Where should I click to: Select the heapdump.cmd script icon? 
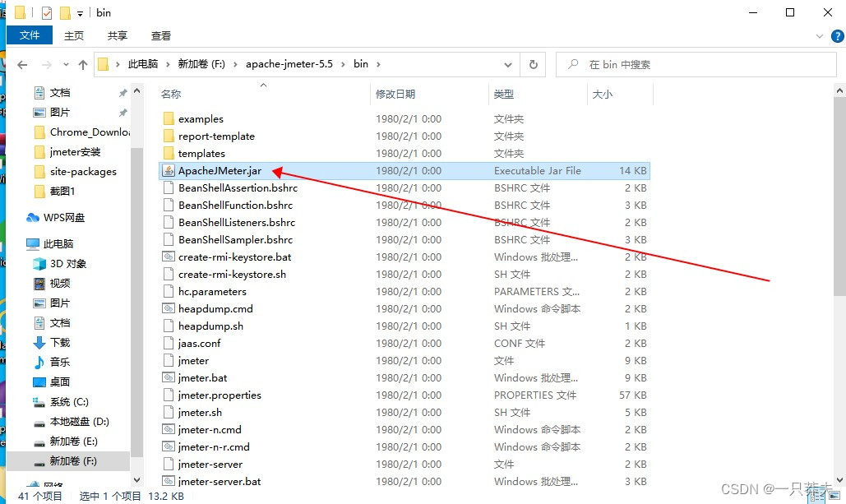pos(169,308)
